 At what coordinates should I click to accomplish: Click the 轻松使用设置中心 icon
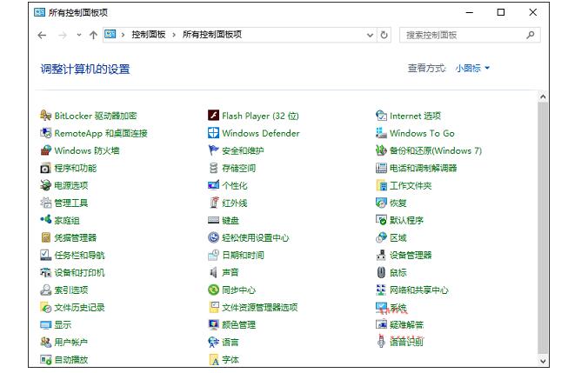[x=213, y=237]
